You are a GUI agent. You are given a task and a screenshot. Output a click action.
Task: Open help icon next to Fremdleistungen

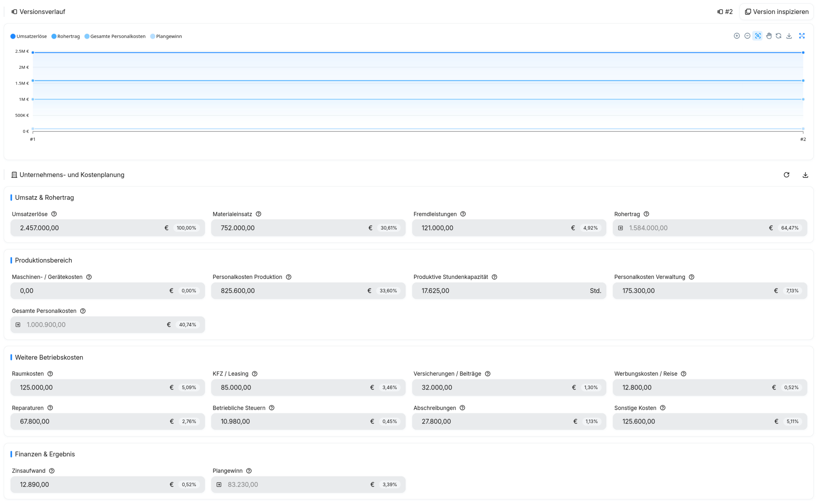(x=463, y=214)
